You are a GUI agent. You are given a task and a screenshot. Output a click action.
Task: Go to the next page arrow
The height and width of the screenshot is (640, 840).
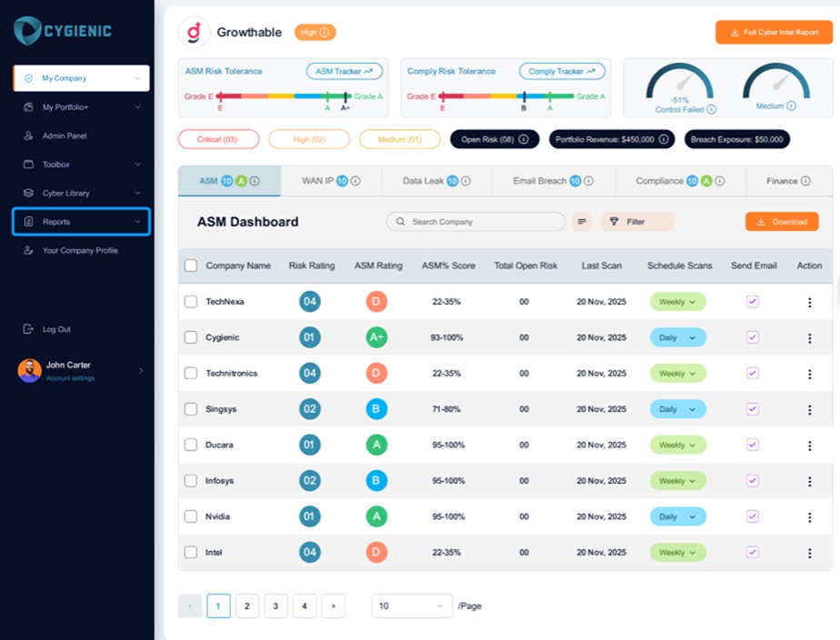coord(334,605)
